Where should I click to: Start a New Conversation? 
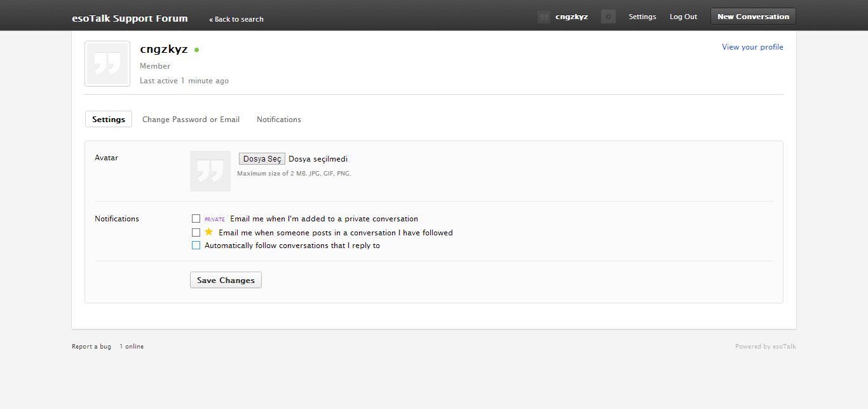point(753,17)
